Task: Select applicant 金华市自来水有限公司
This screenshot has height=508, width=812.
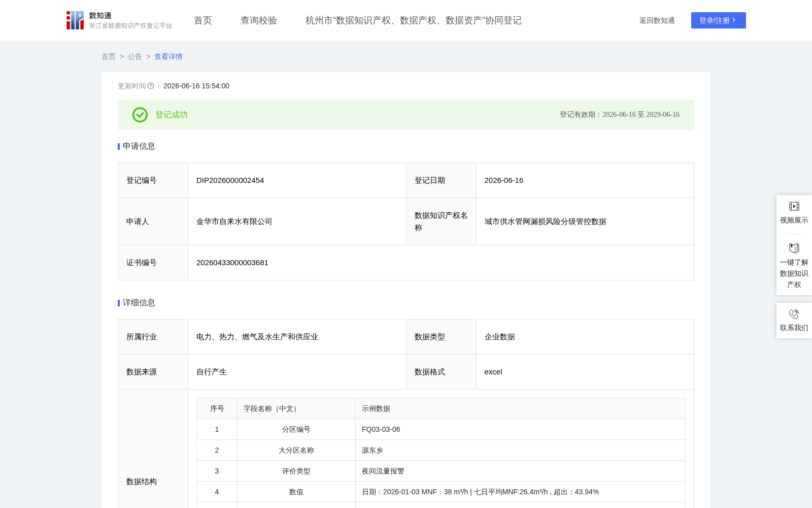Action: 234,221
